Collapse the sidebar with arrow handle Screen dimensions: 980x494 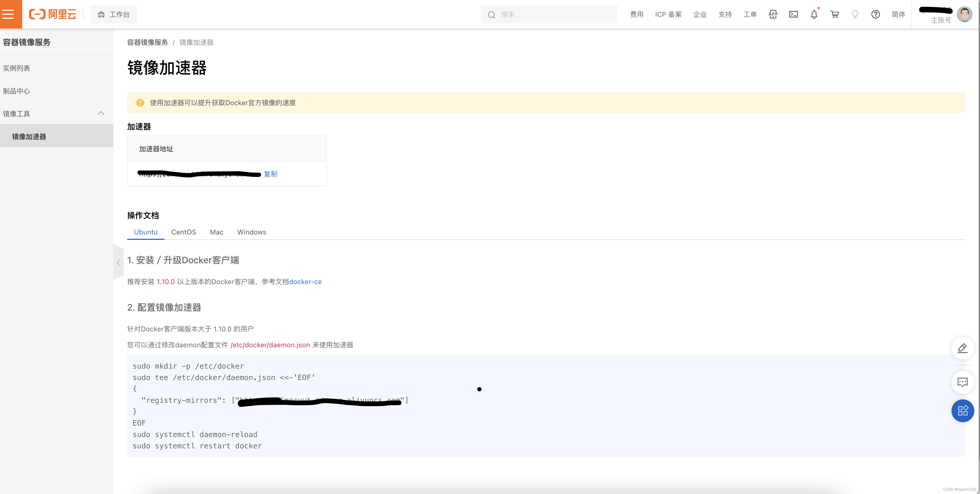coord(118,262)
